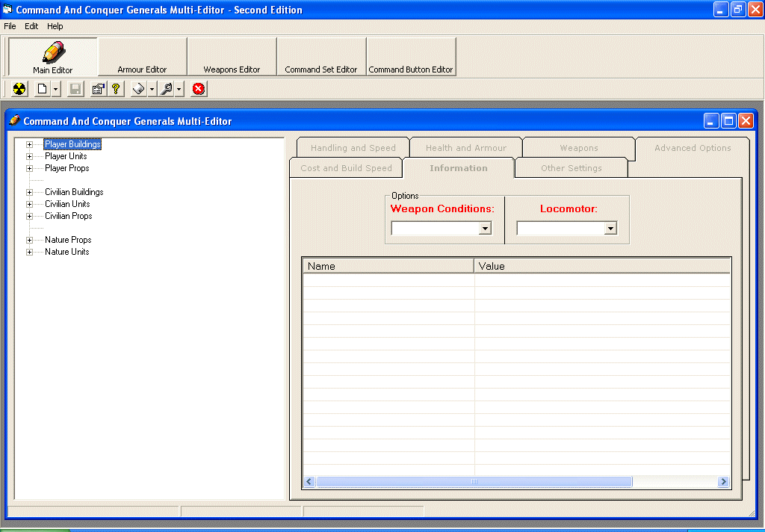765x532 pixels.
Task: Open the Command Button Editor
Action: click(411, 57)
